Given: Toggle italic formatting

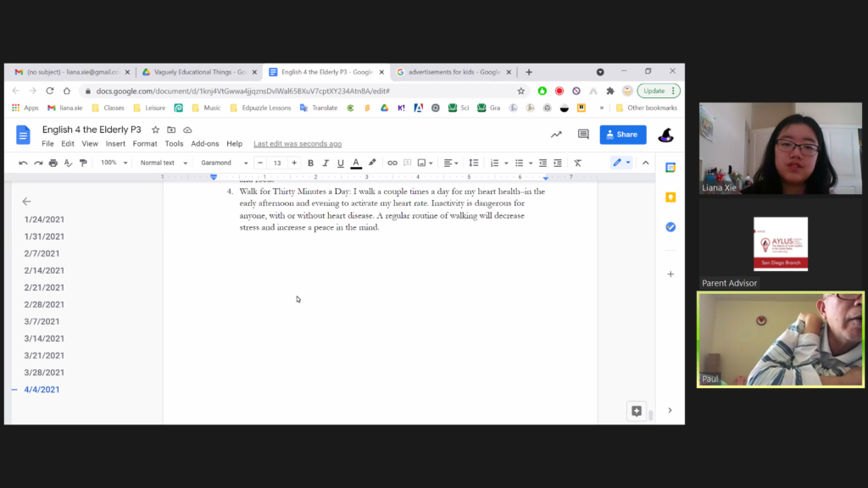Looking at the screenshot, I should coord(325,164).
